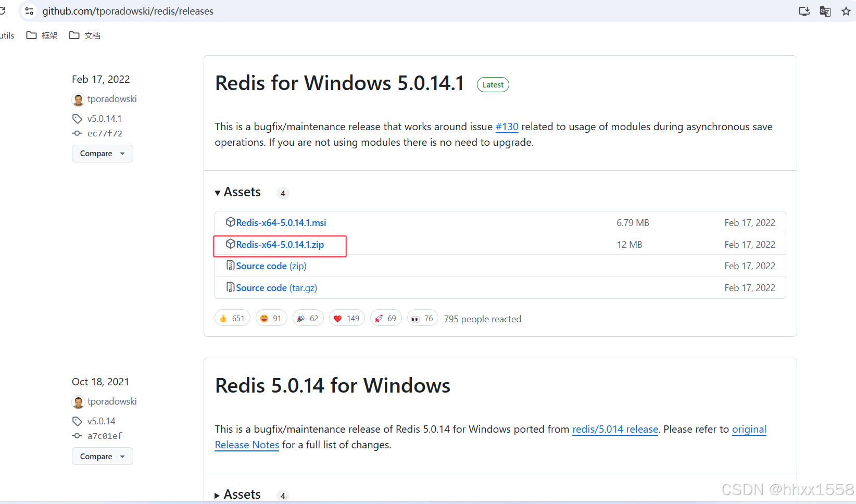React with laugh emoji (91)
The height and width of the screenshot is (504, 856).
click(271, 318)
